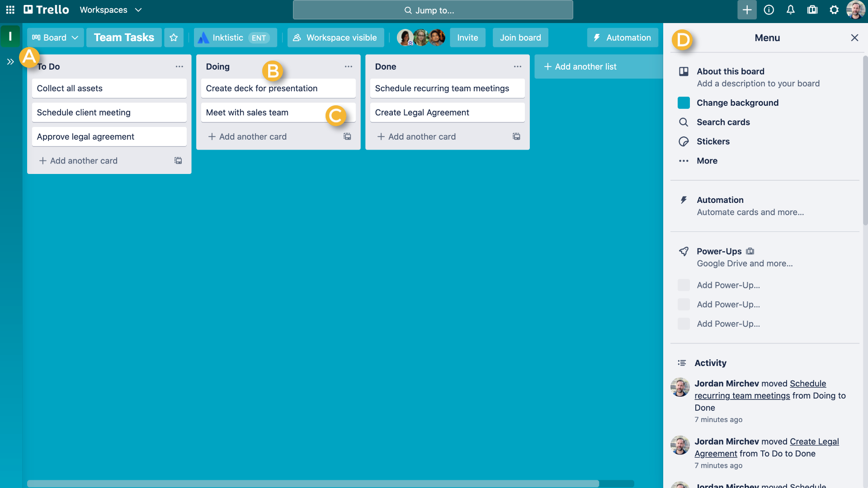
Task: Toggle star to favorite Team Tasks board
Action: click(173, 37)
